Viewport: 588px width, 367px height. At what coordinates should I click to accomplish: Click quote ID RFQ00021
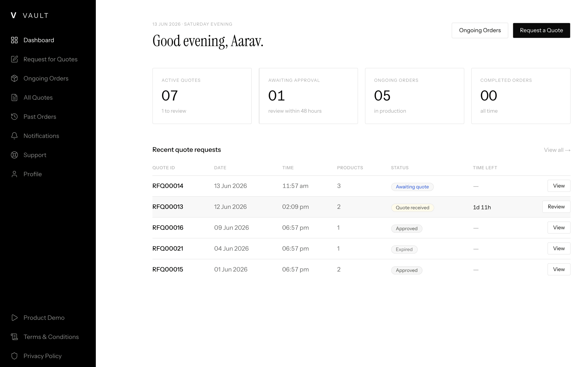coord(168,249)
